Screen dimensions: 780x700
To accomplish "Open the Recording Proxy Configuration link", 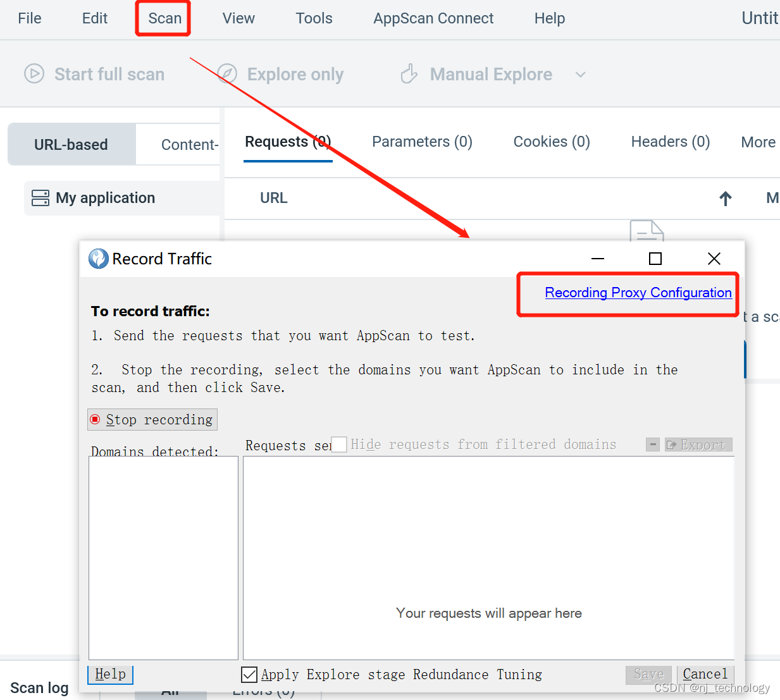I will tap(638, 293).
